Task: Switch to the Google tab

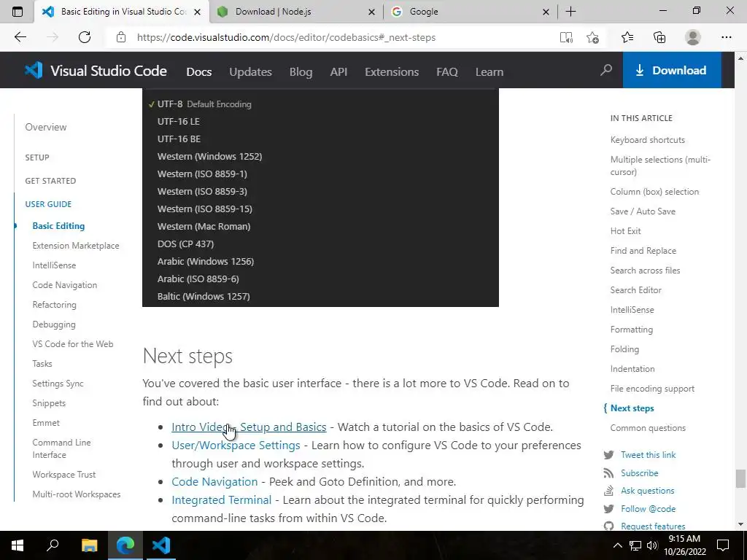Action: click(x=471, y=12)
